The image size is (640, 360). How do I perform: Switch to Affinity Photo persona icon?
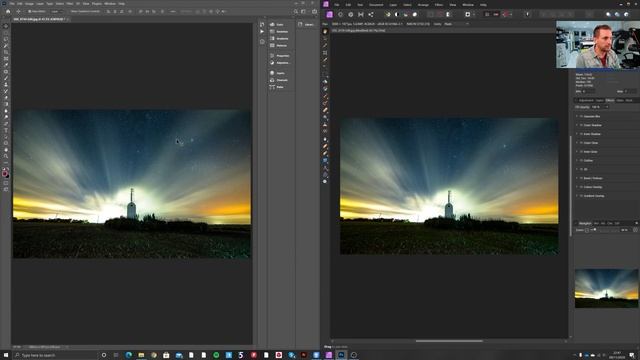click(x=329, y=14)
